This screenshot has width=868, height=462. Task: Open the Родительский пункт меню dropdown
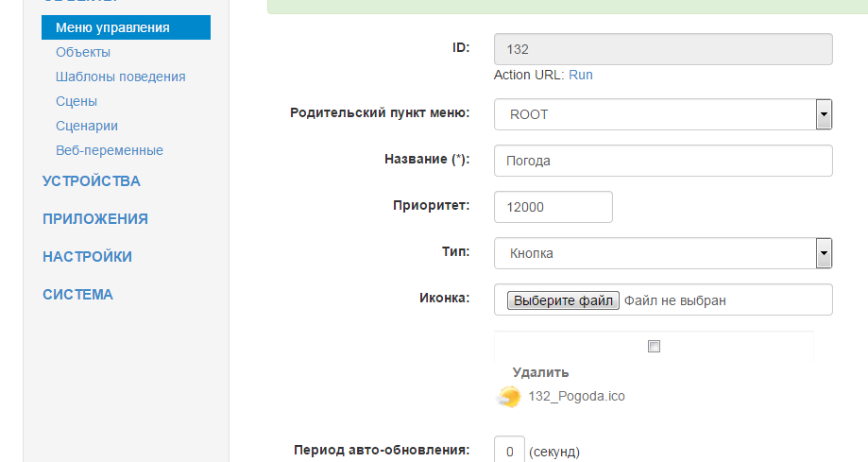pos(662,114)
